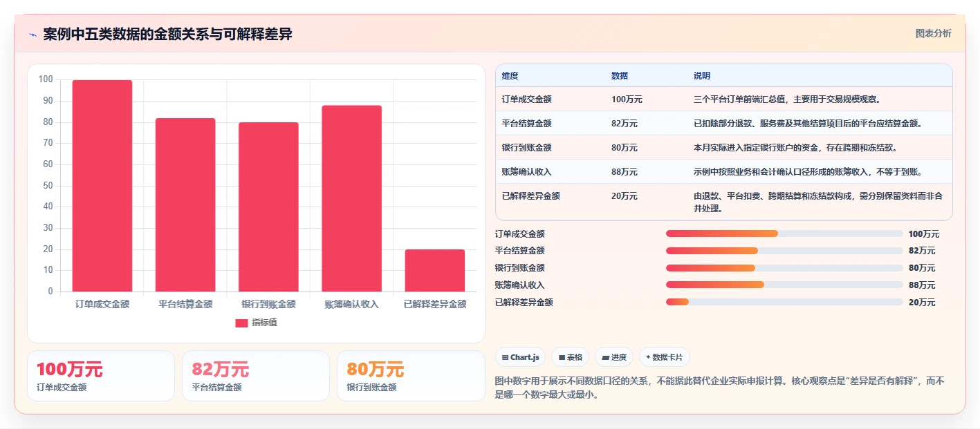The width and height of the screenshot is (980, 429).
Task: Open the 82万元 平台结算金额 data card
Action: pyautogui.click(x=256, y=376)
